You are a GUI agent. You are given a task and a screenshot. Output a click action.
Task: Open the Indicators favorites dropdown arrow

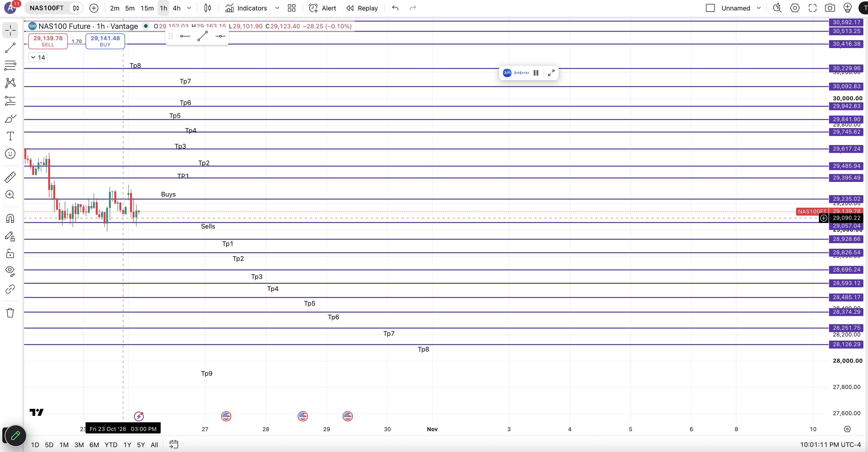pyautogui.click(x=277, y=8)
